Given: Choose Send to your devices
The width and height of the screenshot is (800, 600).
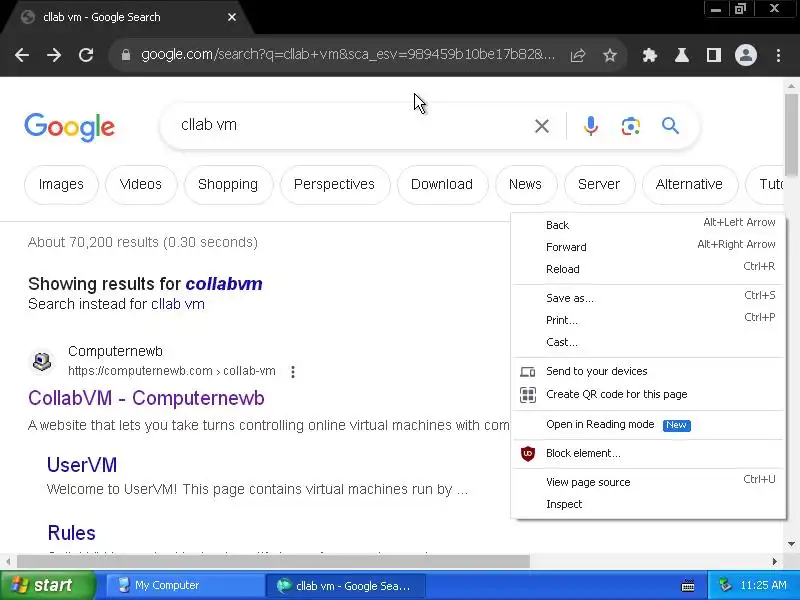Looking at the screenshot, I should pyautogui.click(x=648, y=371).
